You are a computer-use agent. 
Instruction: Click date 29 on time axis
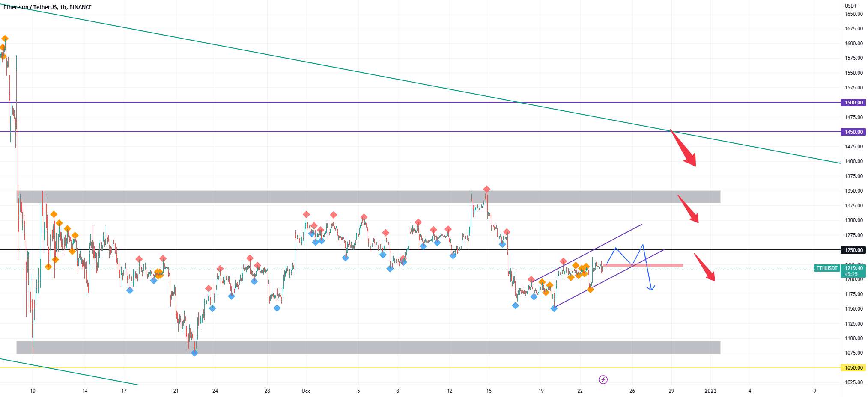671,391
